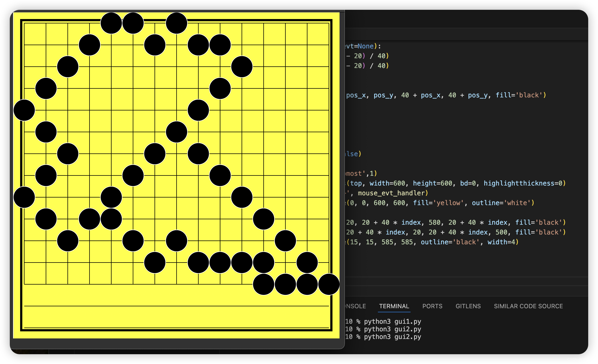Click the lone stone on the board's top edge
Screen dimensions: 598x364
click(x=177, y=23)
